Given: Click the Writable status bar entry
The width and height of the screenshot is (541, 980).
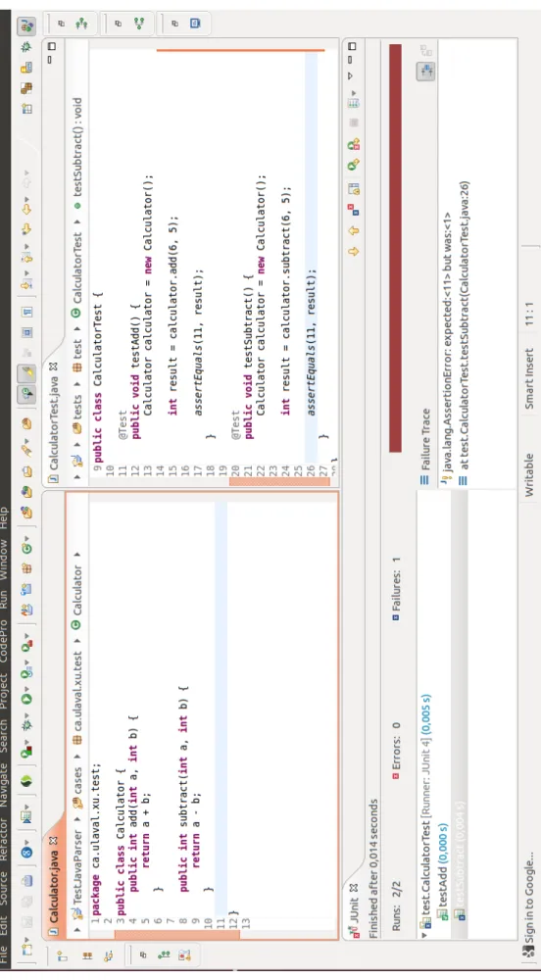Looking at the screenshot, I should coord(528,475).
